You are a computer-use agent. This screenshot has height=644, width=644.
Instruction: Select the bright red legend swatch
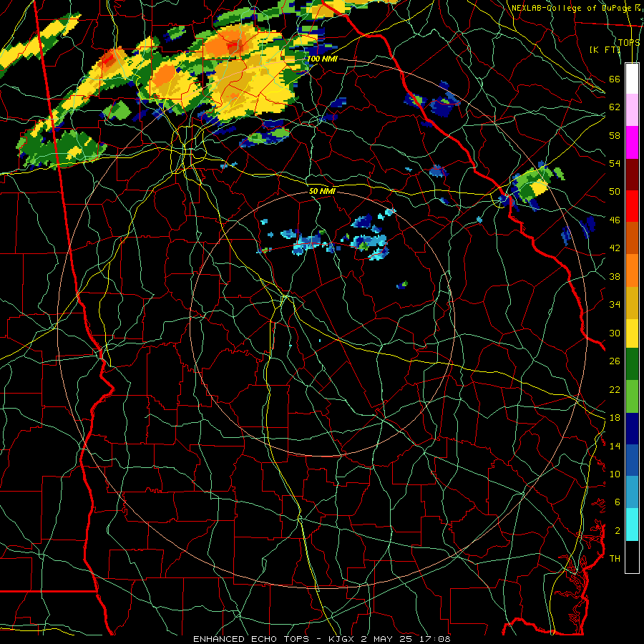coord(632,206)
